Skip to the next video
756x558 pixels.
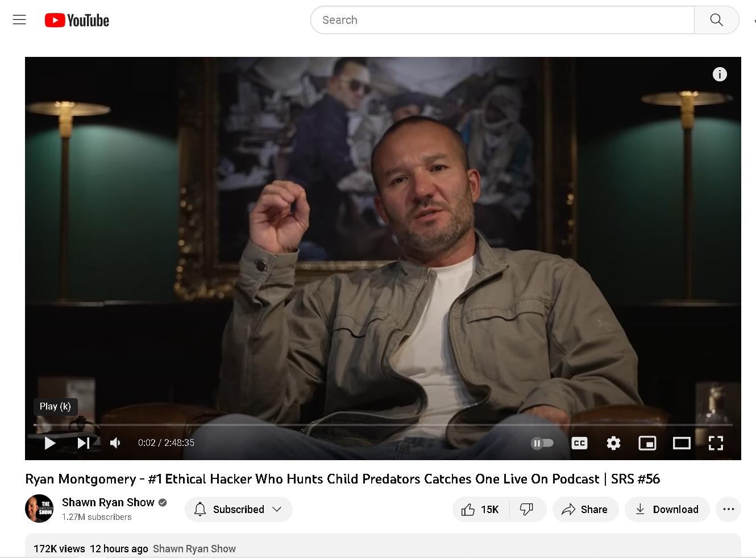(x=84, y=443)
